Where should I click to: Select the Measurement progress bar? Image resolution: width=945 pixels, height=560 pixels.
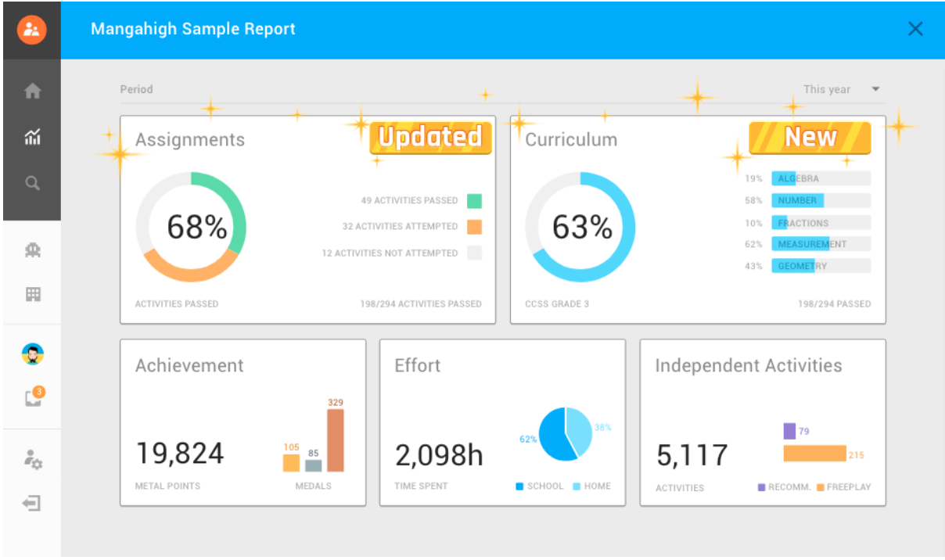tap(821, 244)
